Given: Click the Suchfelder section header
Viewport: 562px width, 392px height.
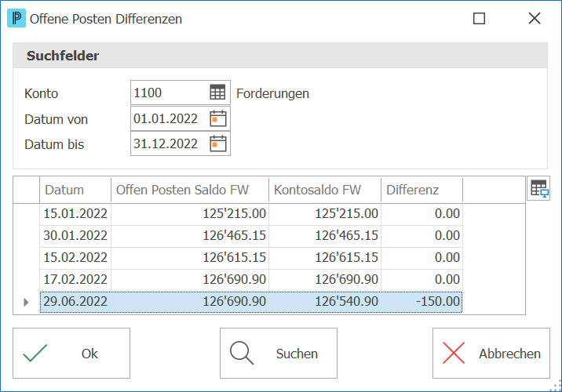Looking at the screenshot, I should click(280, 56).
